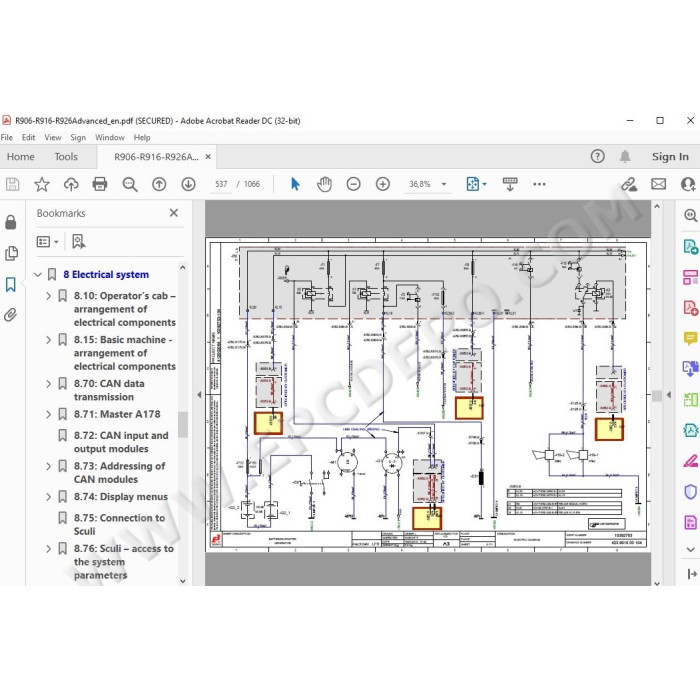
Task: Click the expand tools pane icon
Action: (692, 574)
